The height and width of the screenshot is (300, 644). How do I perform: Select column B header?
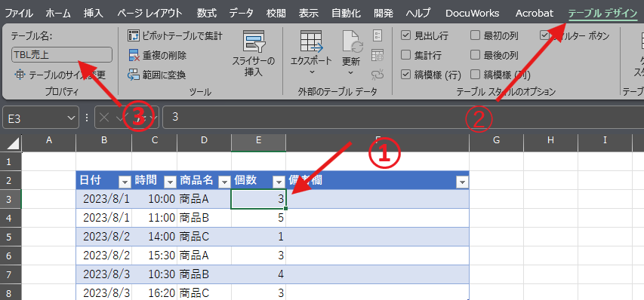(x=104, y=140)
